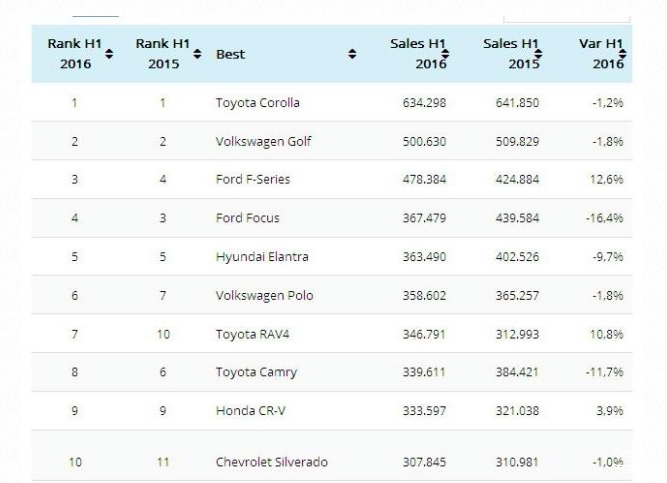The width and height of the screenshot is (667, 483).
Task: Select the Volkswagen Golf model name
Action: (263, 141)
